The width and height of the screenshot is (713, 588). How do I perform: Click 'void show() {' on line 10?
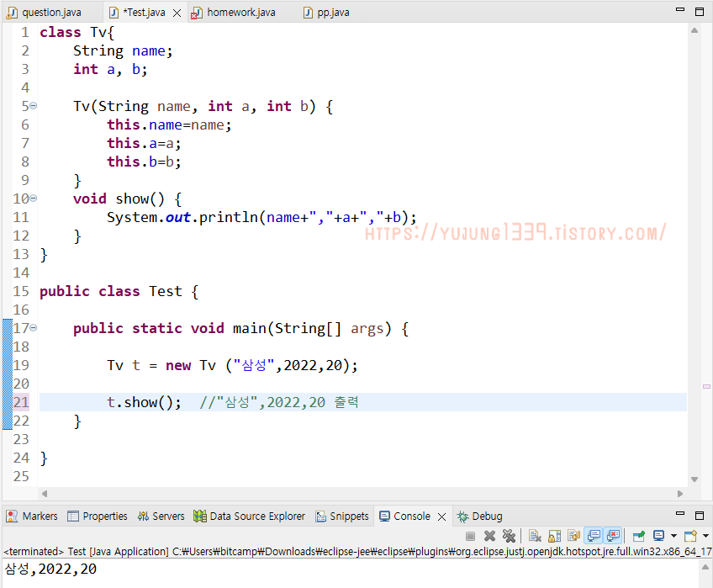click(x=128, y=199)
